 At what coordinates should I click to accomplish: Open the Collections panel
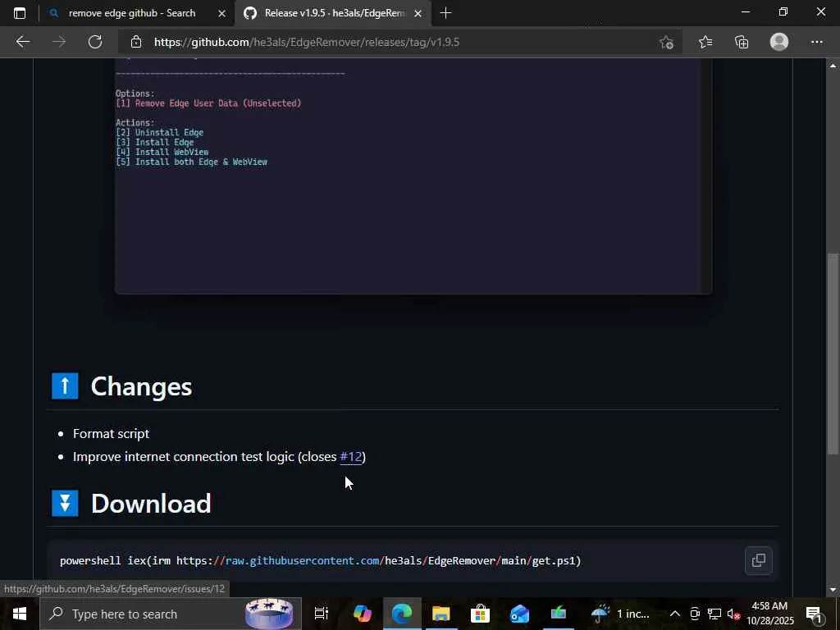point(742,42)
